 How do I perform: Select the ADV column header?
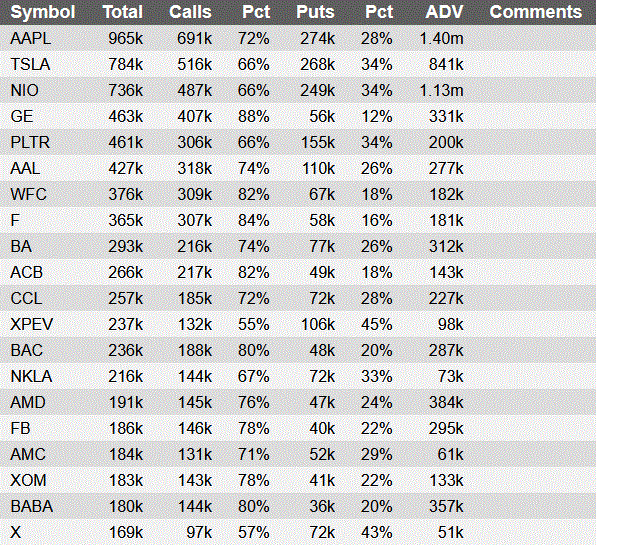click(444, 13)
